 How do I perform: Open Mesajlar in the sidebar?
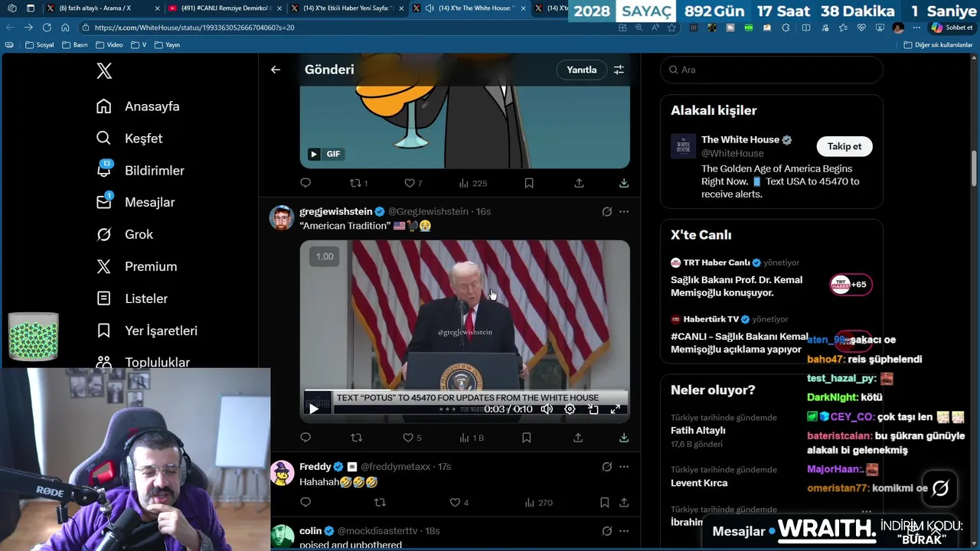coord(136,203)
